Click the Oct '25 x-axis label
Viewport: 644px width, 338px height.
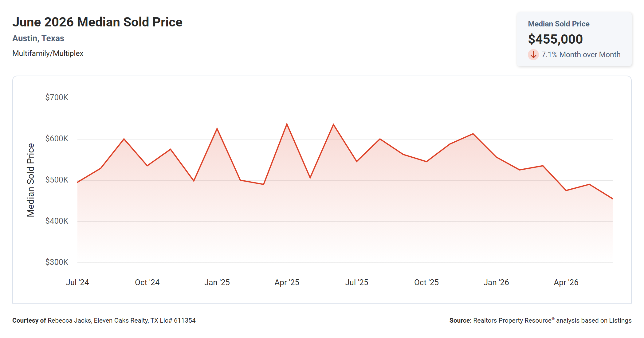pos(426,282)
